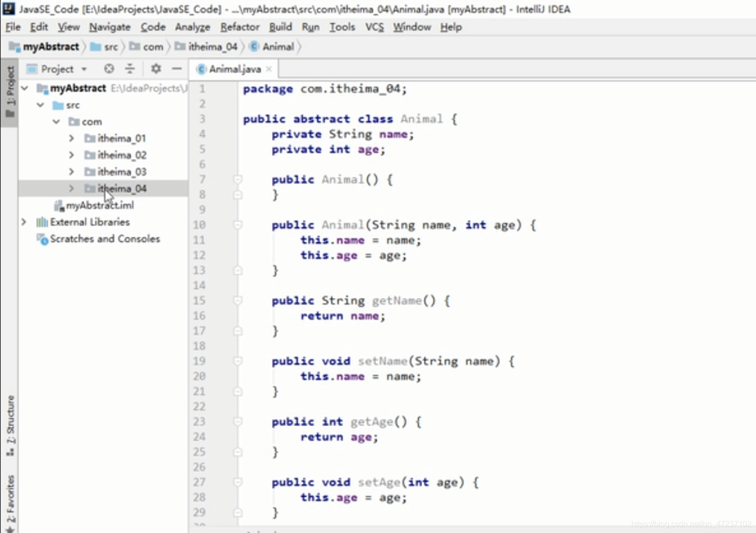Select the Animal.java editor tab
This screenshot has height=533, width=756.
[235, 69]
